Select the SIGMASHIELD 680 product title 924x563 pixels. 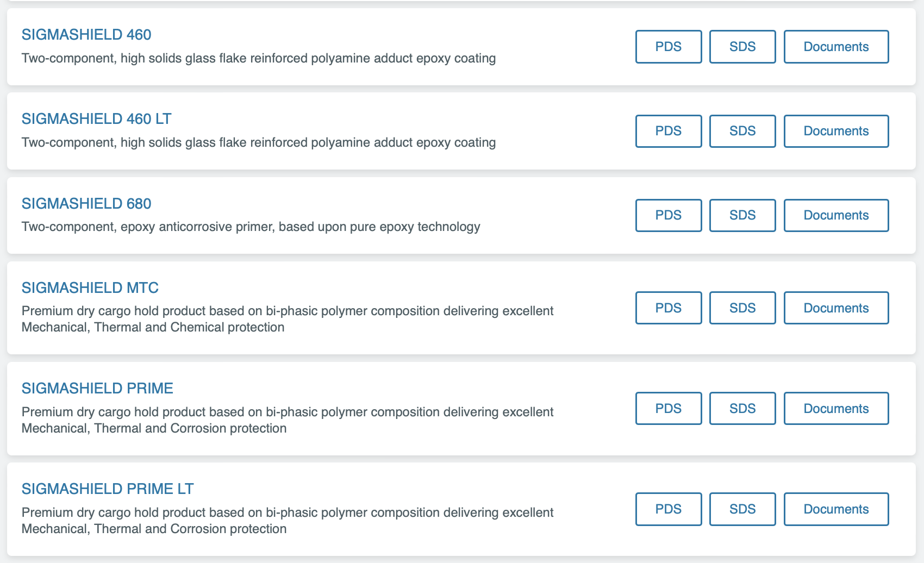point(86,204)
